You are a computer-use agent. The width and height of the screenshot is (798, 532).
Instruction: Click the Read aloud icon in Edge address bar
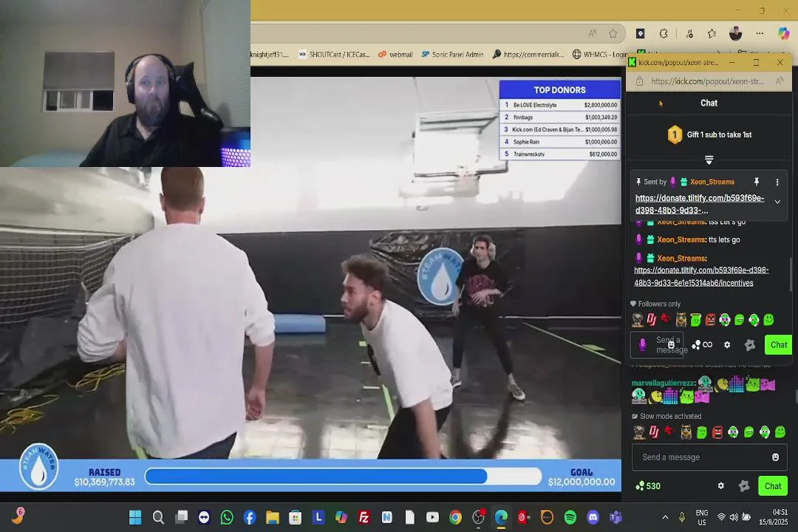pos(592,33)
